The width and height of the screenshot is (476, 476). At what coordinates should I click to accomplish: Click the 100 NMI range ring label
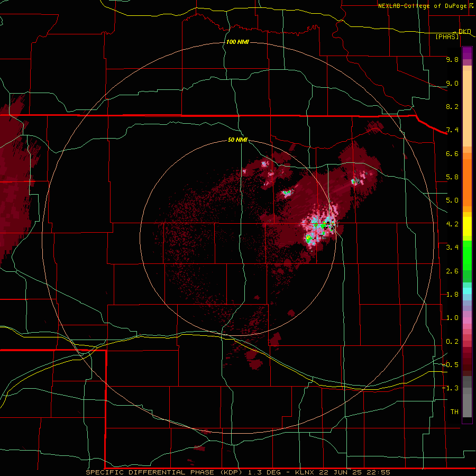[237, 42]
